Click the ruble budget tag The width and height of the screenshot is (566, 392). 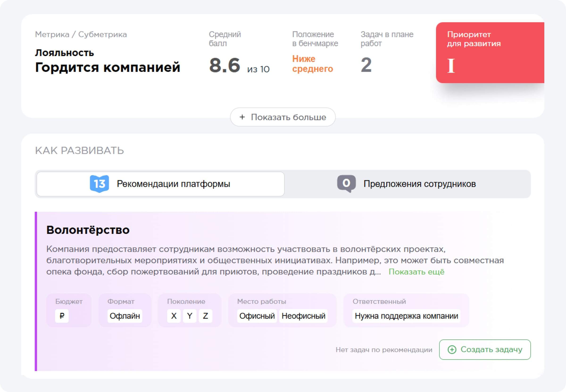click(x=62, y=316)
